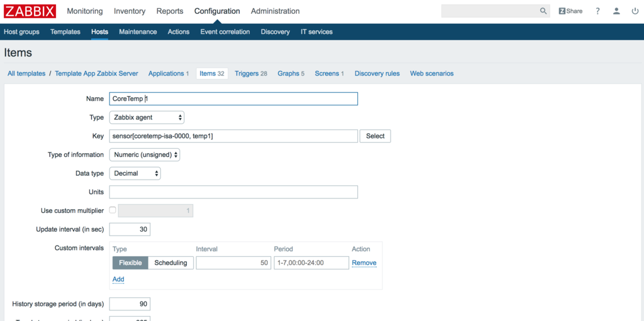Open the help question mark

(x=597, y=11)
